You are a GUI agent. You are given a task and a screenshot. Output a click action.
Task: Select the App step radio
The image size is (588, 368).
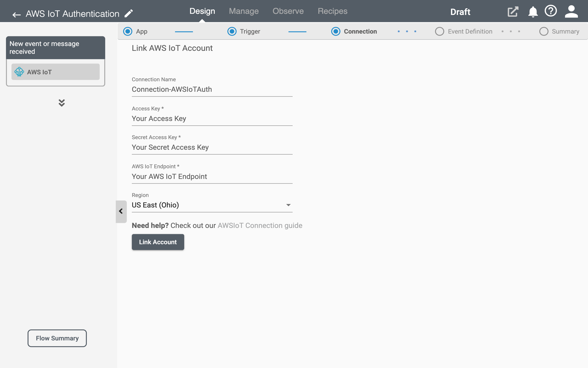pos(127,32)
